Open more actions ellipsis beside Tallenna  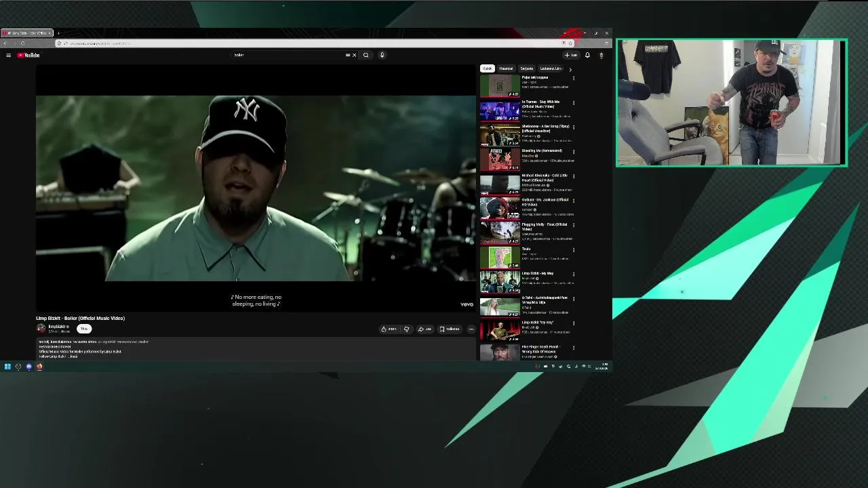tap(471, 329)
